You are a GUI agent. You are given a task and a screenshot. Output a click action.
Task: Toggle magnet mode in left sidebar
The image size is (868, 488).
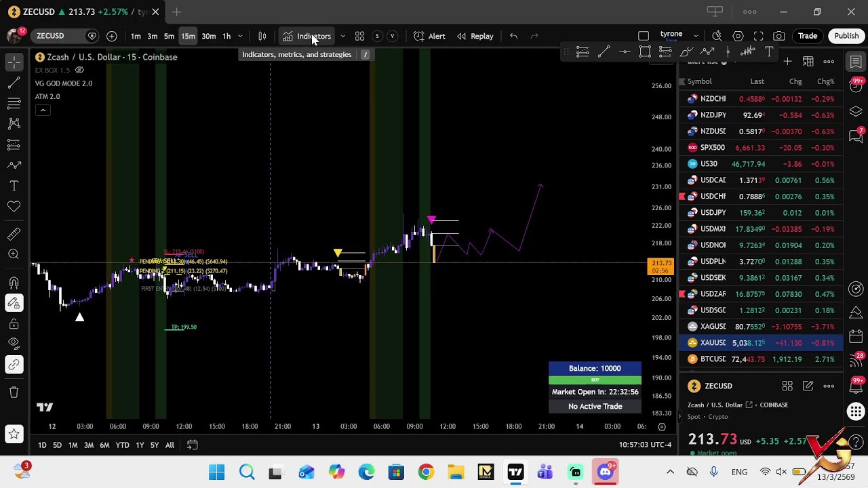pos(14,282)
